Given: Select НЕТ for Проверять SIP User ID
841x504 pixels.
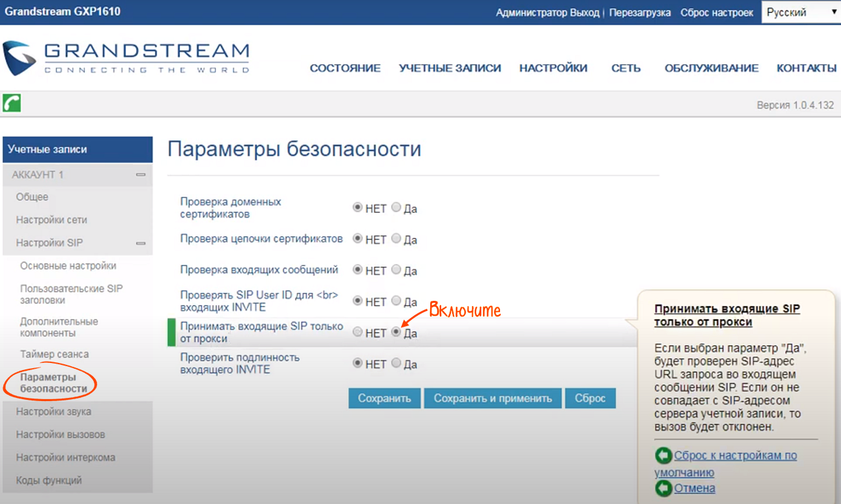Looking at the screenshot, I should (357, 301).
